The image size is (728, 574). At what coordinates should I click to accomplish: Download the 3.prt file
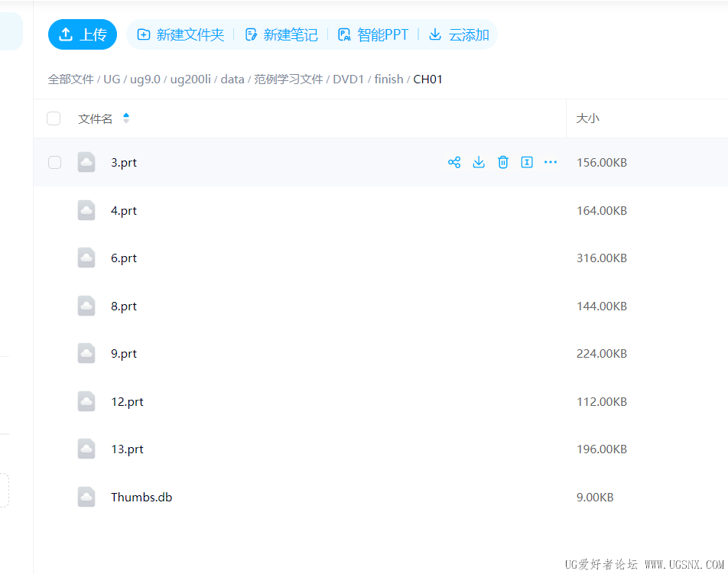tap(479, 162)
